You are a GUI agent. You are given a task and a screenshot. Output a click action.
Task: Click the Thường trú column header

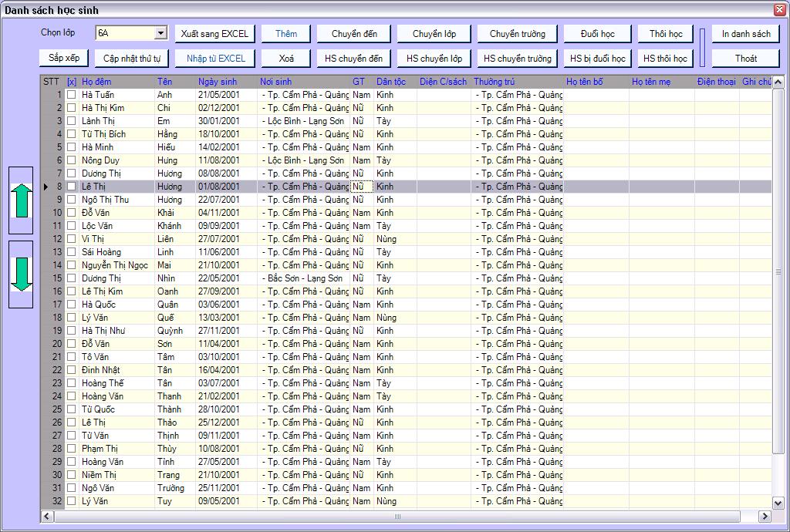tap(518, 82)
